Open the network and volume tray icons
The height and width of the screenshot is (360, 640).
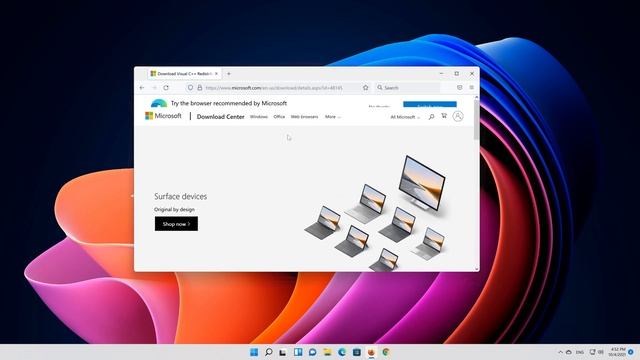(x=596, y=352)
